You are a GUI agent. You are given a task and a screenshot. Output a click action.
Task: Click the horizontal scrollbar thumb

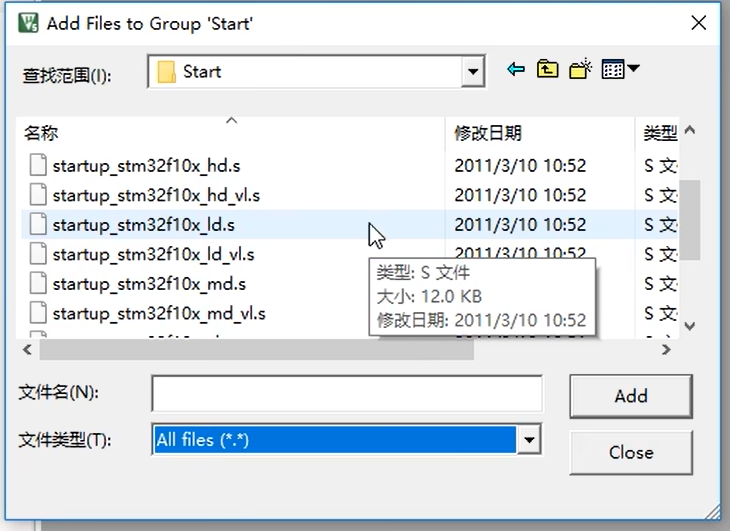tap(257, 349)
